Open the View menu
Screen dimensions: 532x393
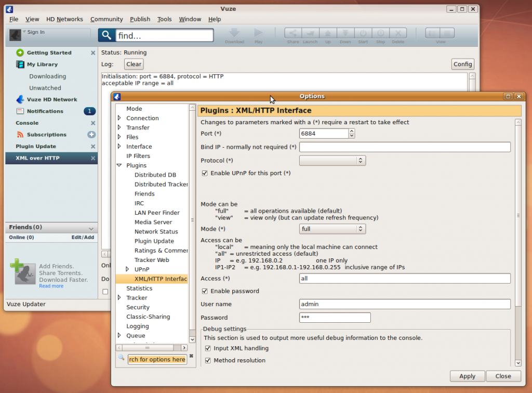tap(32, 19)
